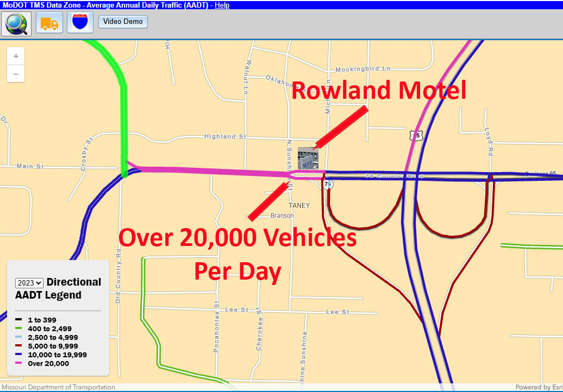Select the Old Country Rd label
The width and height of the screenshot is (563, 392).
118,276
